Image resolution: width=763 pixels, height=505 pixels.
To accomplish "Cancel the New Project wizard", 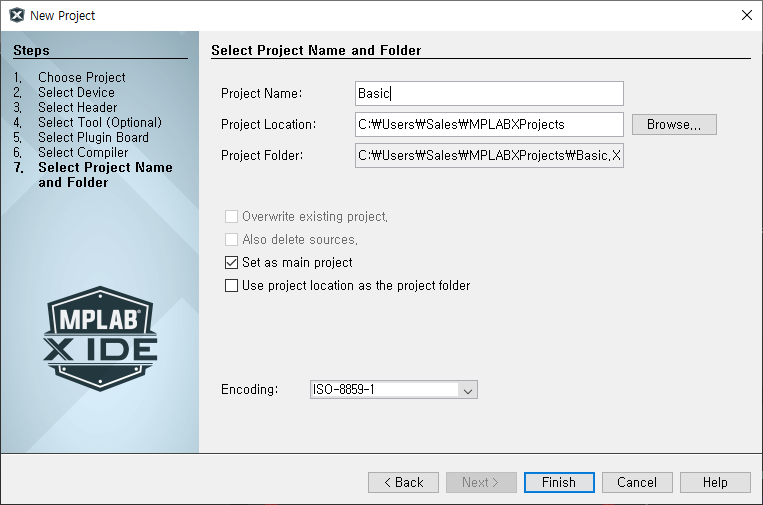I will pos(637,483).
